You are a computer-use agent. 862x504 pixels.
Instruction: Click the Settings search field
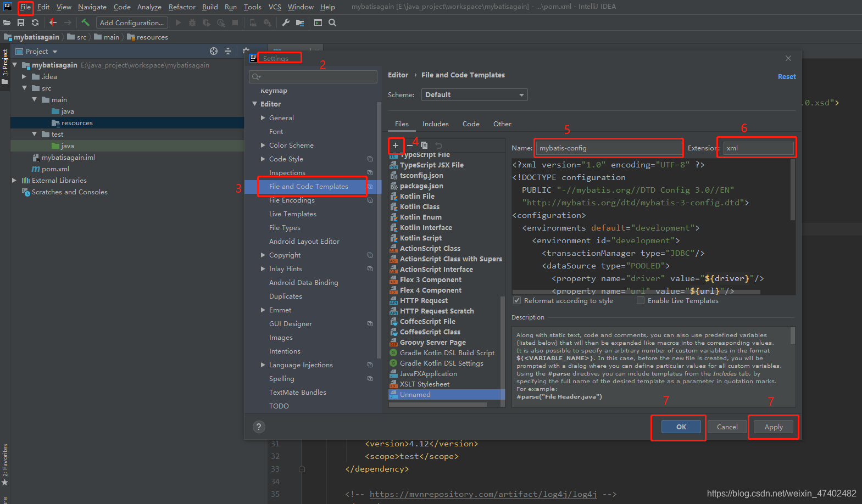click(313, 76)
